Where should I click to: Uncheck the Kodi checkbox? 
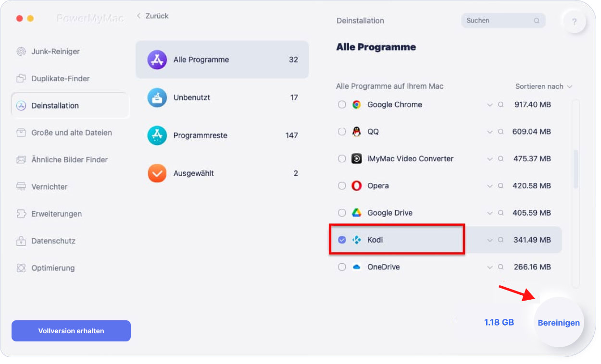point(342,240)
